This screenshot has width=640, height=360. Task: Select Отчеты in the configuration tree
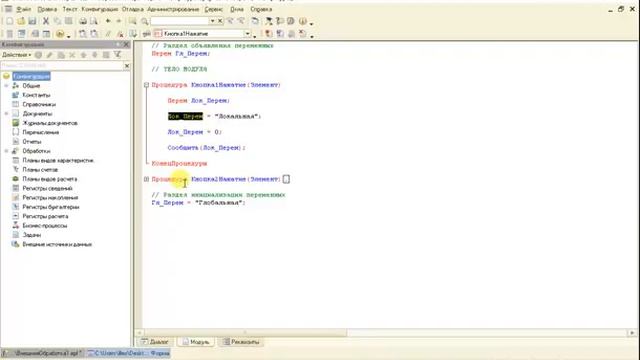pos(32,142)
